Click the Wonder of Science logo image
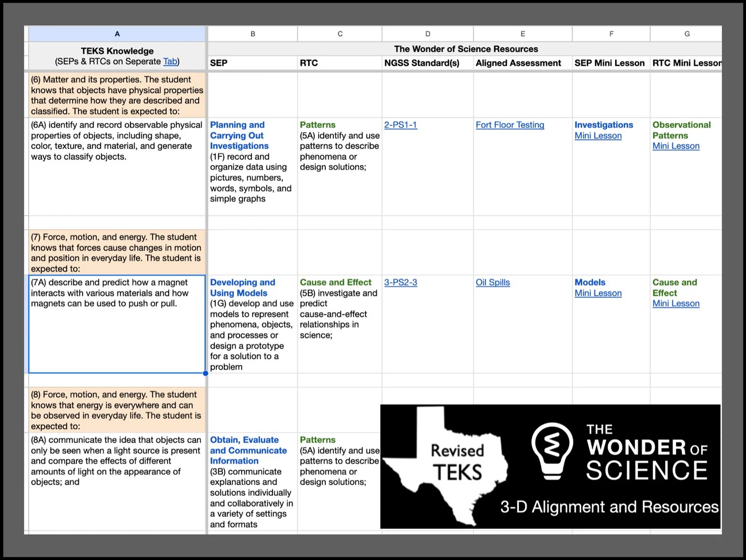Image resolution: width=746 pixels, height=560 pixels. pyautogui.click(x=550, y=466)
